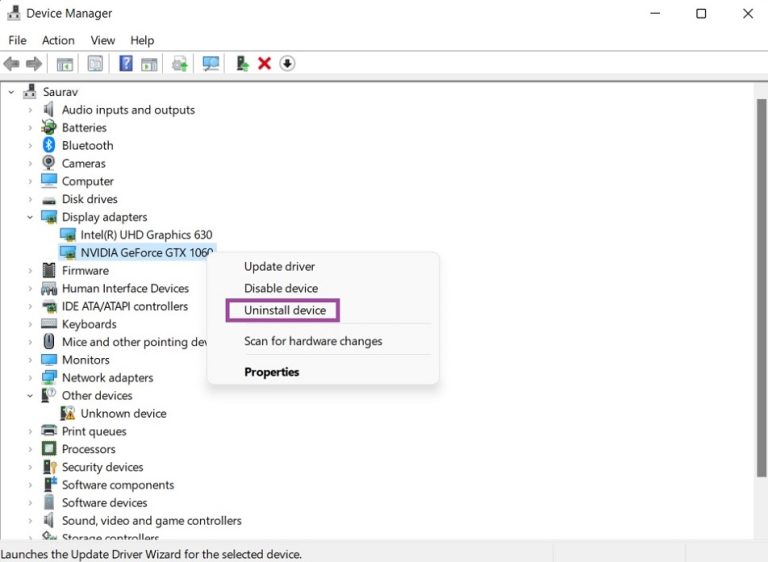Click the Keyboards category icon
Image resolution: width=768 pixels, height=562 pixels.
tap(49, 323)
